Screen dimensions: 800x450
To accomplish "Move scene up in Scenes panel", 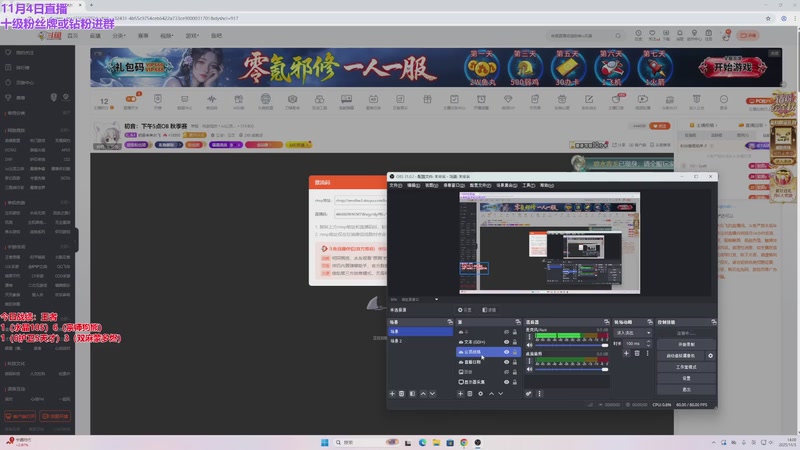I will 423,394.
